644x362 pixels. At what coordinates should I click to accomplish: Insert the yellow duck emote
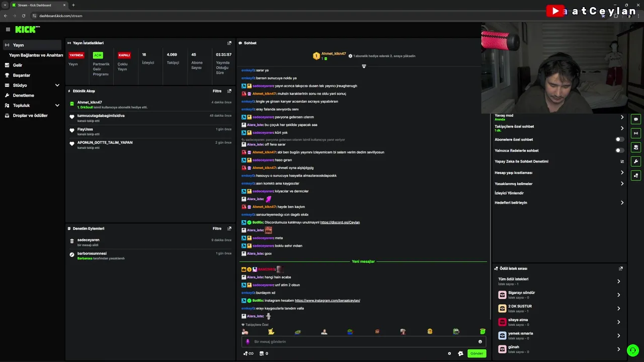click(x=430, y=331)
